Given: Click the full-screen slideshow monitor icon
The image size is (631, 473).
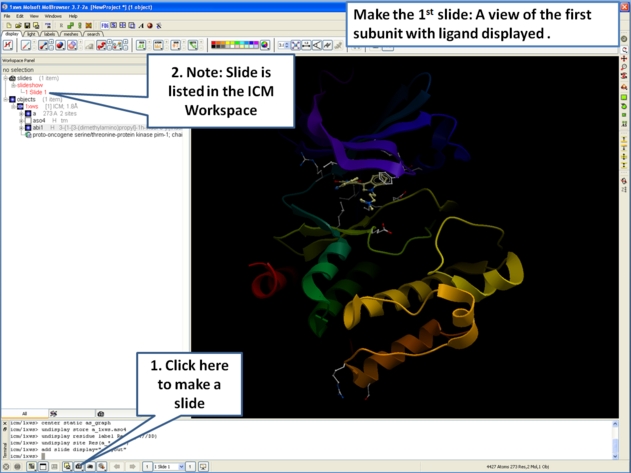Looking at the screenshot, I should tap(204, 466).
